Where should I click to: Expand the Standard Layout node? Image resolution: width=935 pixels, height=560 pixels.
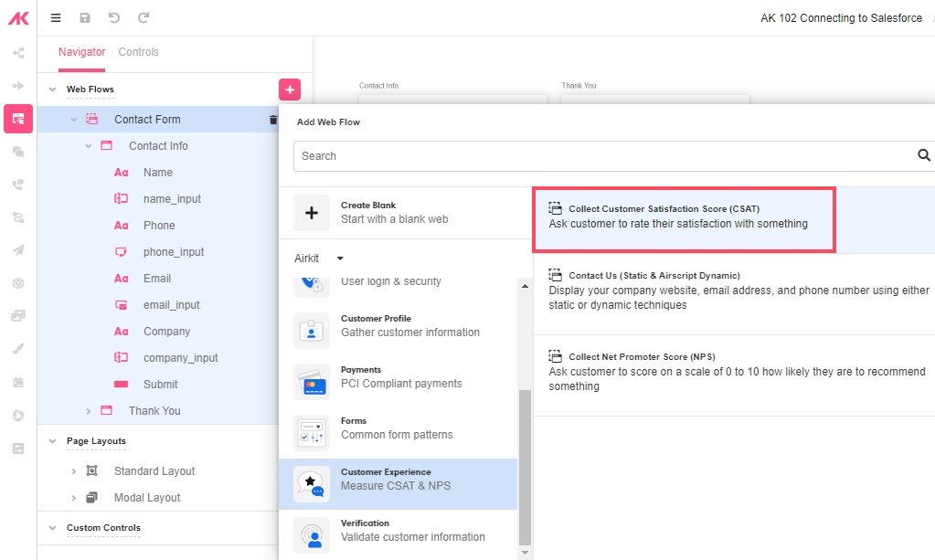[74, 471]
